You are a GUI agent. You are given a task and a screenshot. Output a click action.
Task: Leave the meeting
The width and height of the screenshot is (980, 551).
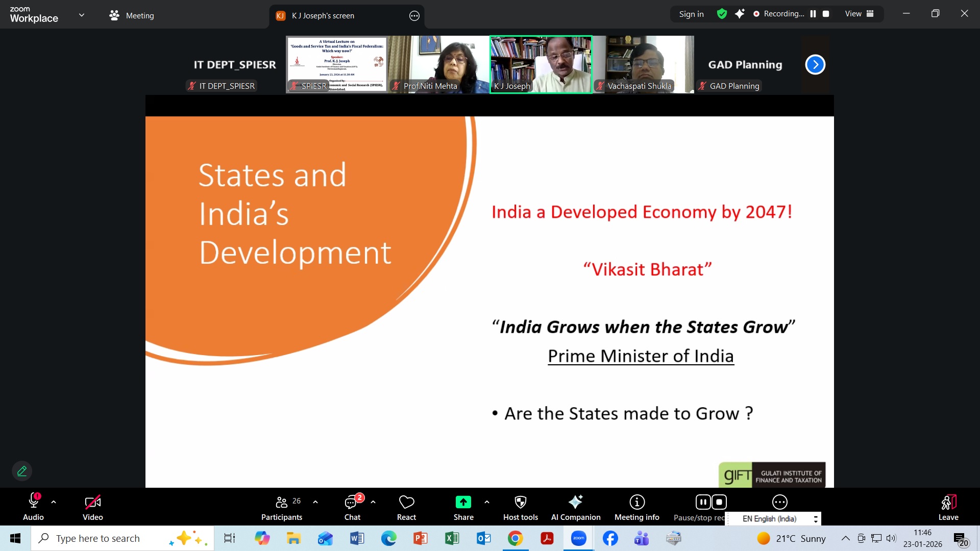(x=948, y=507)
